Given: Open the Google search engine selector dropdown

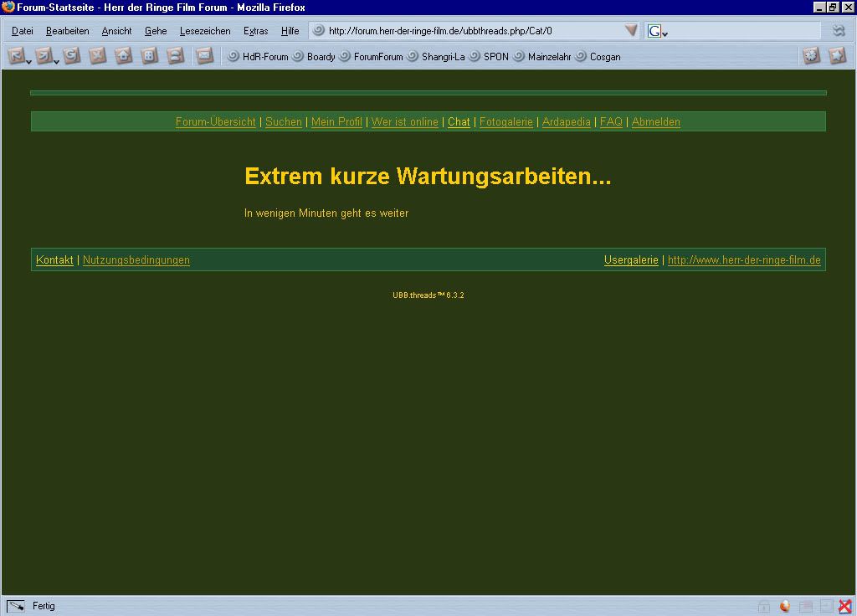Looking at the screenshot, I should pyautogui.click(x=665, y=33).
